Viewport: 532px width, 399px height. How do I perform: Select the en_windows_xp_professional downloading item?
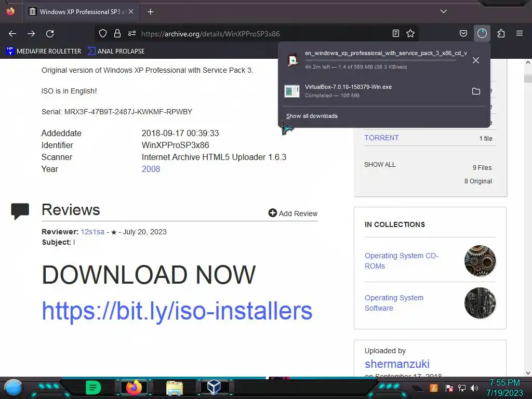pos(373,60)
